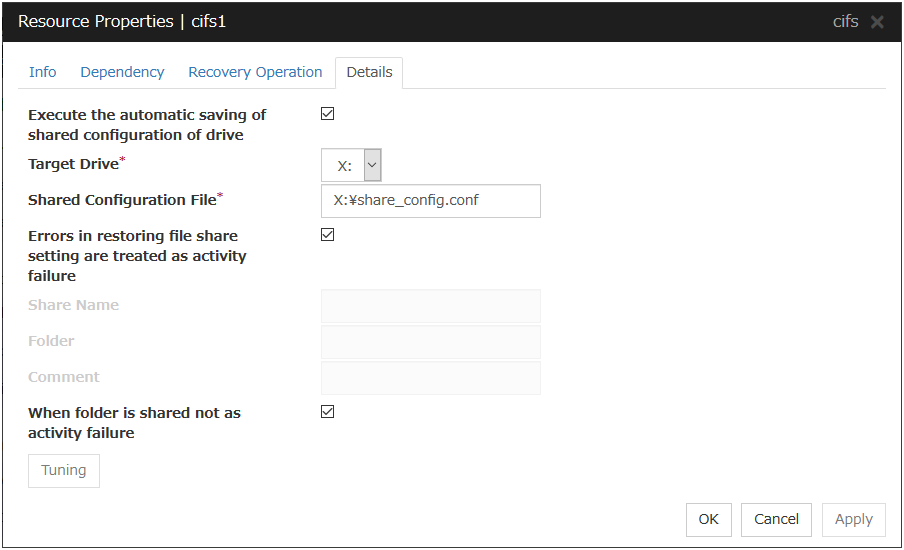Image resolution: width=904 pixels, height=550 pixels.
Task: Click the Comment text field
Action: (430, 378)
